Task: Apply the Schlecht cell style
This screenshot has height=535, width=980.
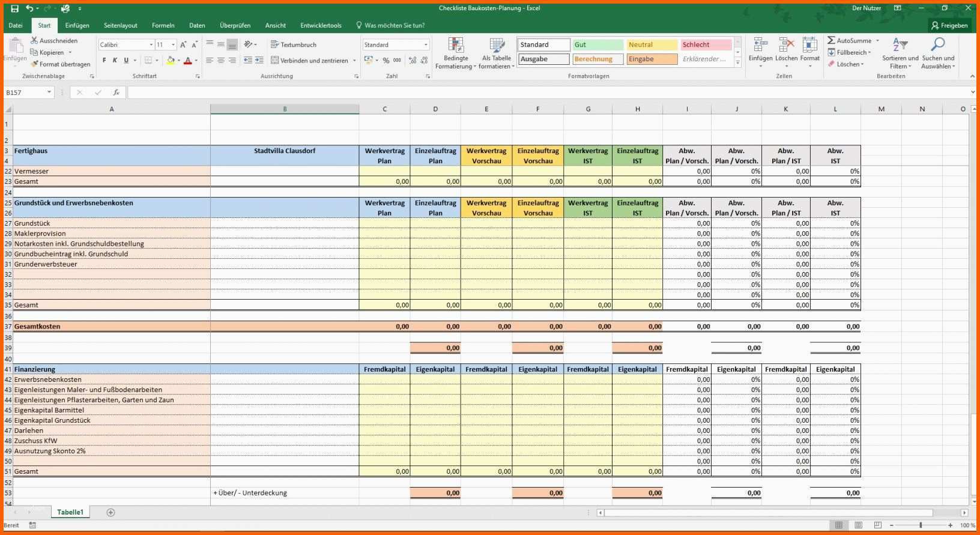Action: click(x=706, y=44)
